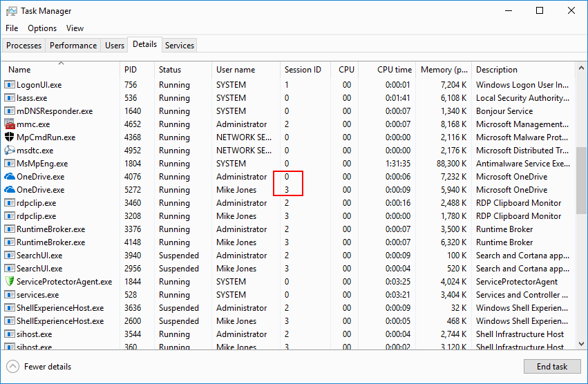Click the scrollbar down arrow
The image size is (588, 384).
(x=581, y=343)
